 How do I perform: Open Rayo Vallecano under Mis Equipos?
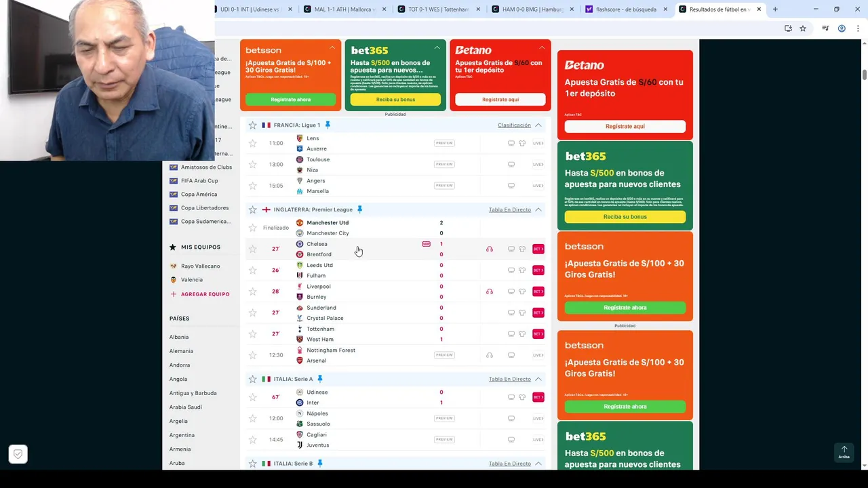click(x=200, y=266)
